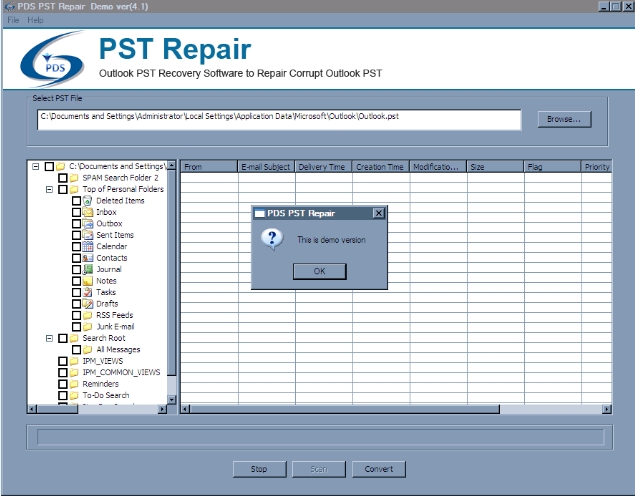The image size is (635, 496).
Task: Click the Size column header
Action: coord(495,166)
